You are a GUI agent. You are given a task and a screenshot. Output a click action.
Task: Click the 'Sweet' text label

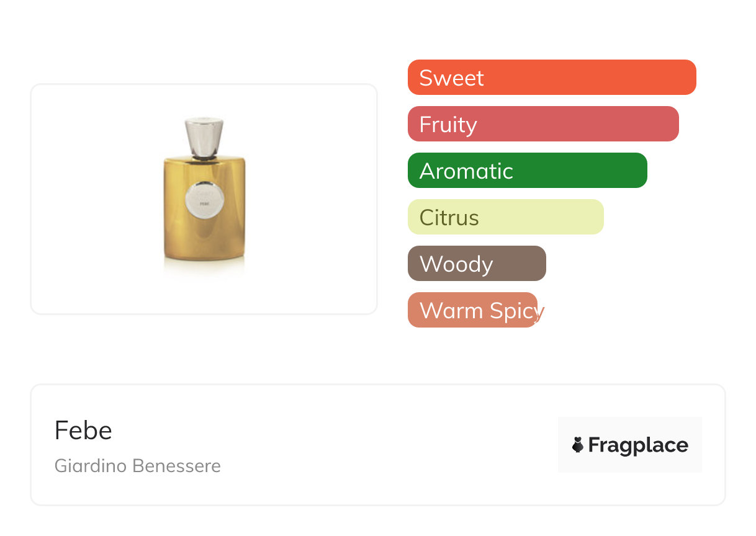451,78
